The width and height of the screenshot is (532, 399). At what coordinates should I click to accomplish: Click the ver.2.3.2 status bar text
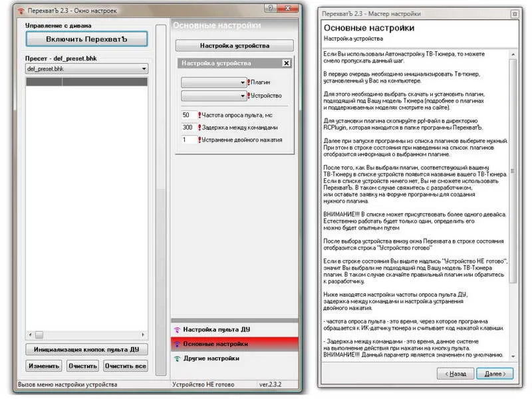pyautogui.click(x=271, y=384)
